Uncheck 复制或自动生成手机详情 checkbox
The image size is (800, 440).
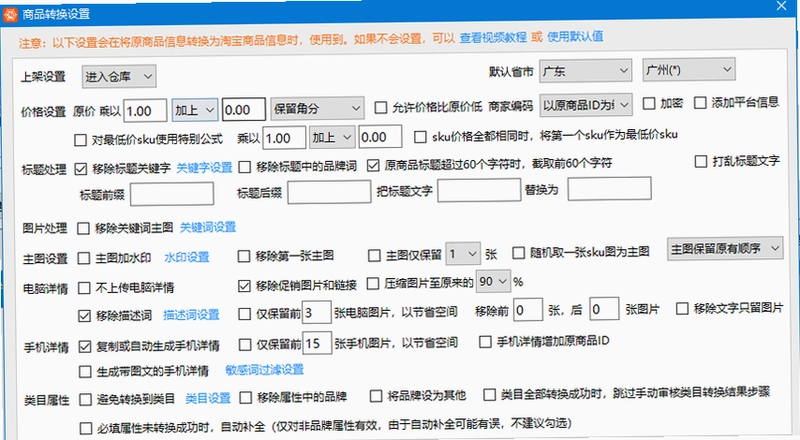(85, 347)
